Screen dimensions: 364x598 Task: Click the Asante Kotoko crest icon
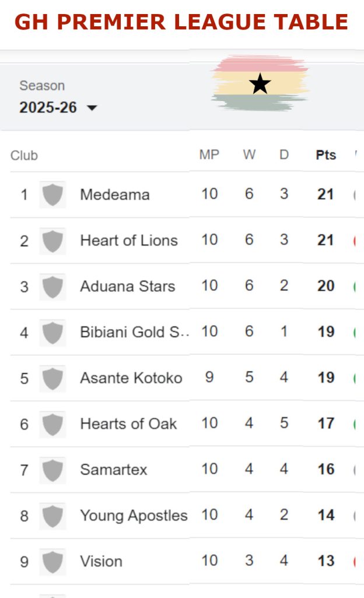click(x=52, y=378)
